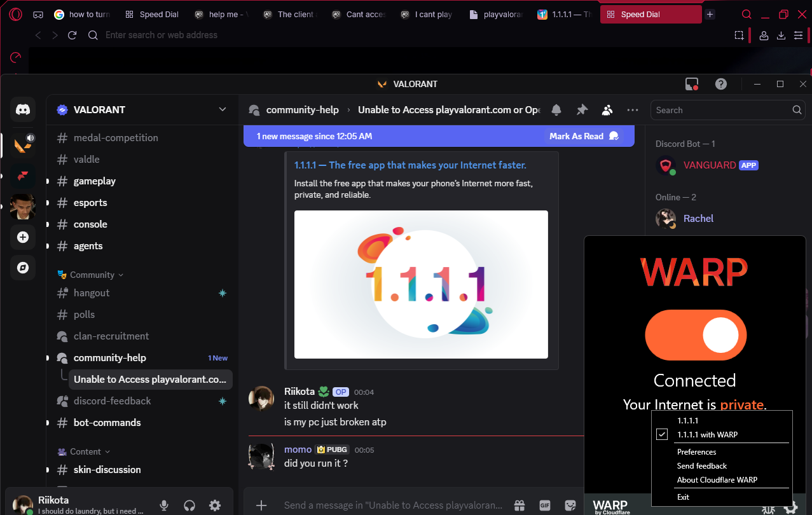812x515 pixels.
Task: Click the plus attach button in message bar
Action: 261,505
